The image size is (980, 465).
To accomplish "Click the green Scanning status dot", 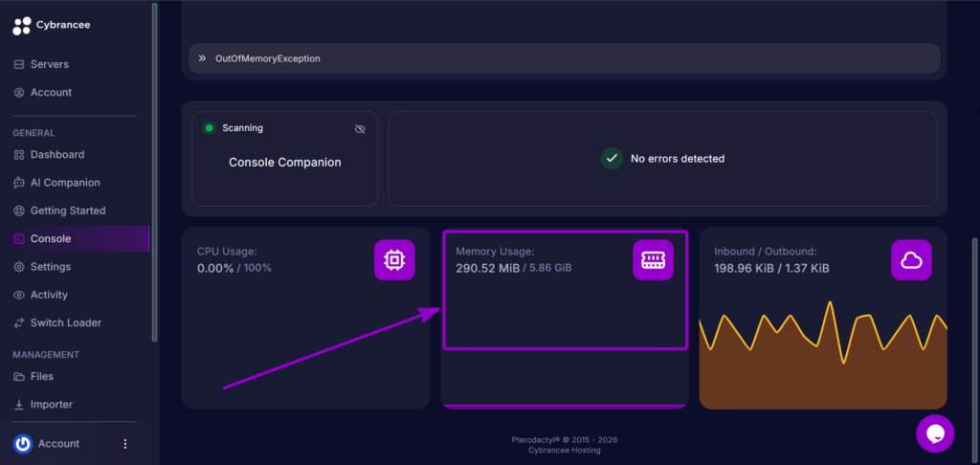I will coord(209,128).
